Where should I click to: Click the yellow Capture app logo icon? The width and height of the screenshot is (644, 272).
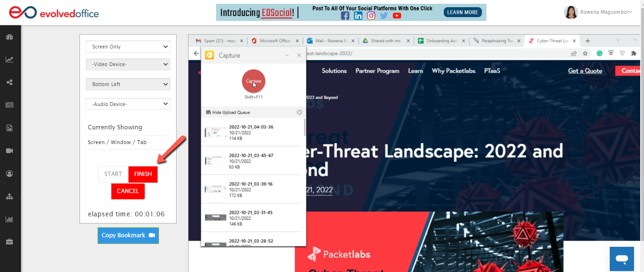209,55
